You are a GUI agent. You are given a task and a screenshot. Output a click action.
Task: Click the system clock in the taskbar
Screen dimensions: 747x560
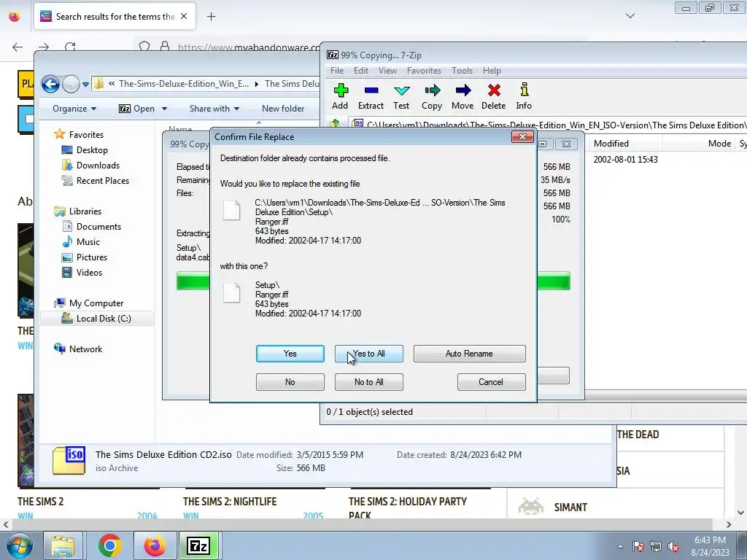coord(710,546)
